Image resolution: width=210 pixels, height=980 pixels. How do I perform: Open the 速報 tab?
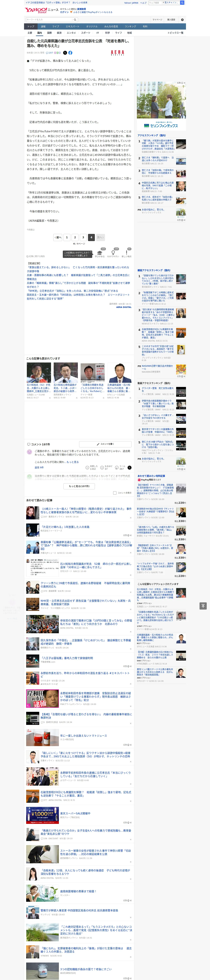point(43,27)
